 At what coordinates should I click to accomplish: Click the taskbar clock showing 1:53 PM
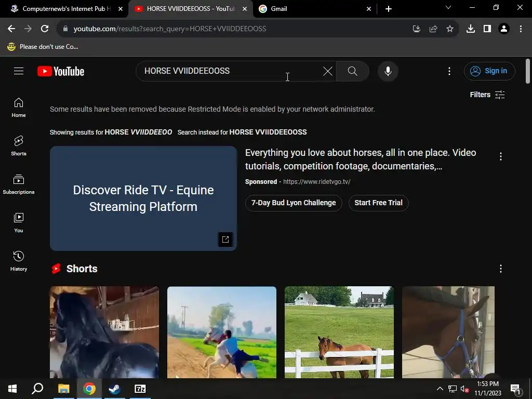pos(487,389)
